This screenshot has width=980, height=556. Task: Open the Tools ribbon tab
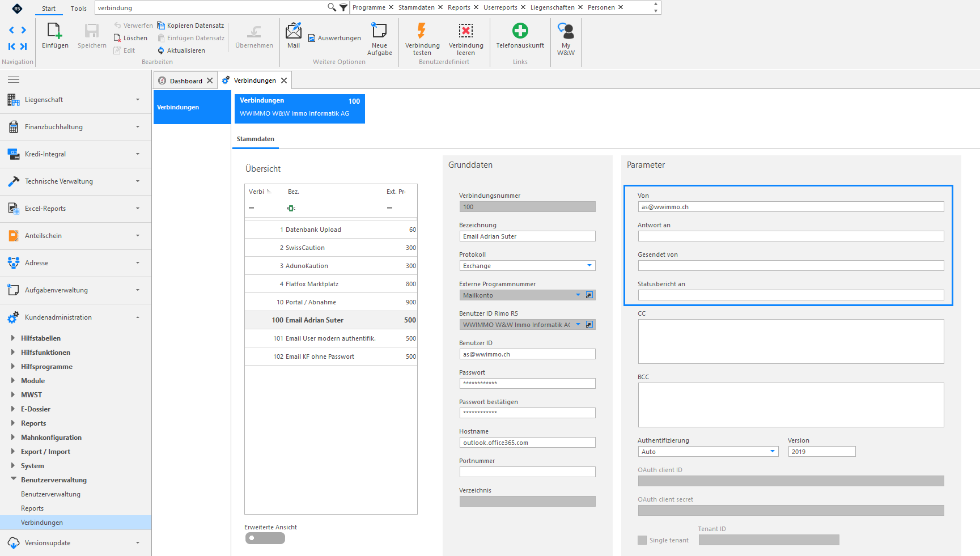point(78,9)
